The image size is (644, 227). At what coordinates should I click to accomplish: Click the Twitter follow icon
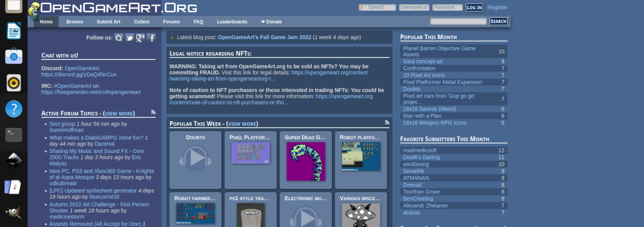[129, 38]
